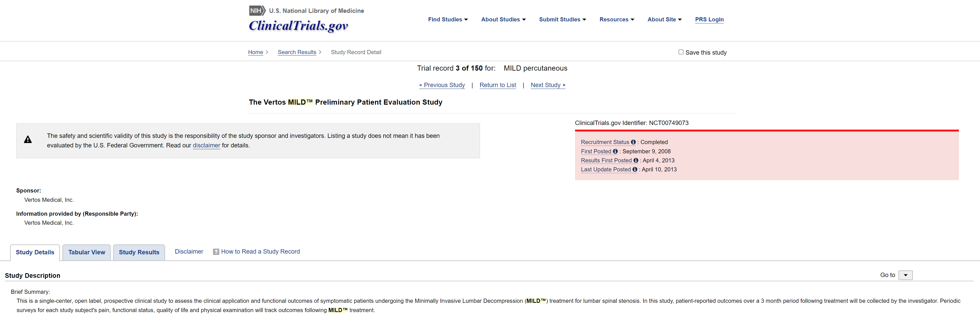Open the Go to dropdown
Image resolution: width=980 pixels, height=318 pixels.
coord(906,275)
